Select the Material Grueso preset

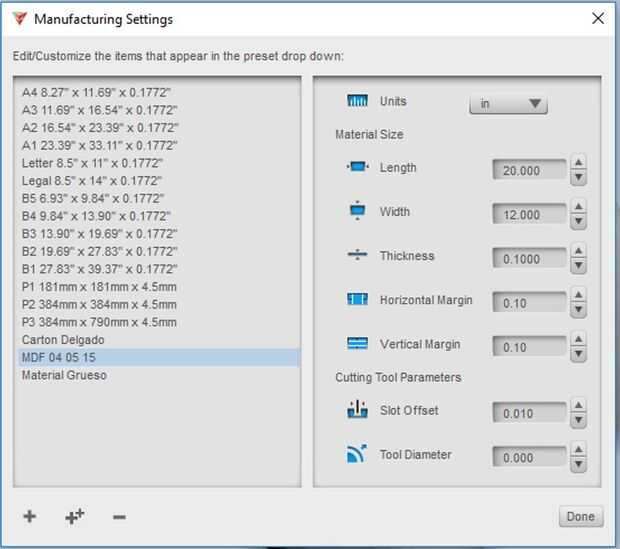(64, 376)
